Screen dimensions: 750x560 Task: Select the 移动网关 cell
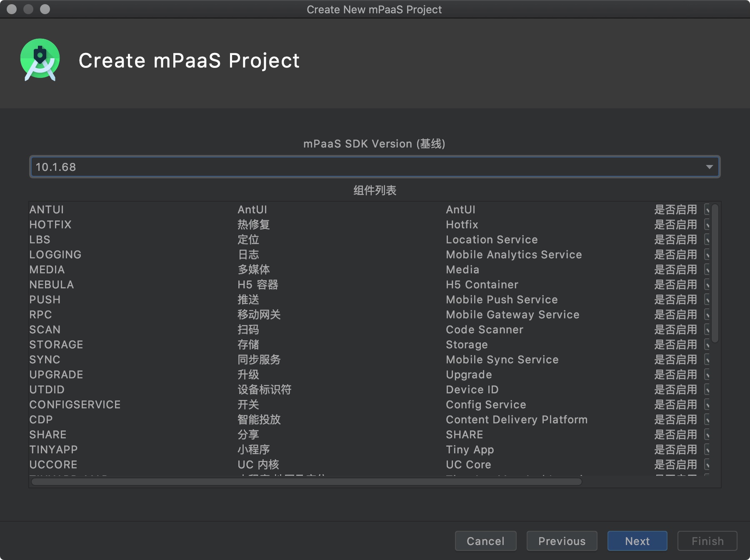(259, 315)
